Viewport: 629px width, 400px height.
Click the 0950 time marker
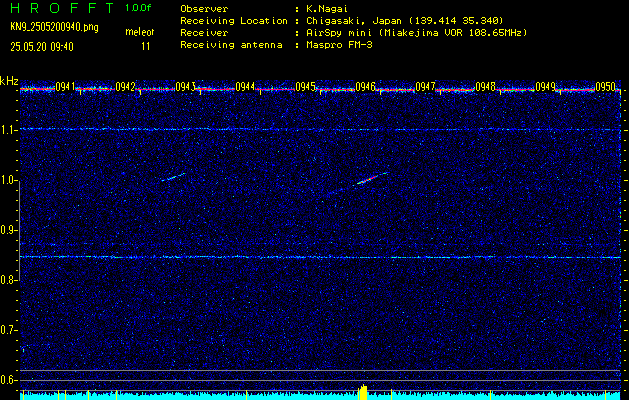coord(605,86)
